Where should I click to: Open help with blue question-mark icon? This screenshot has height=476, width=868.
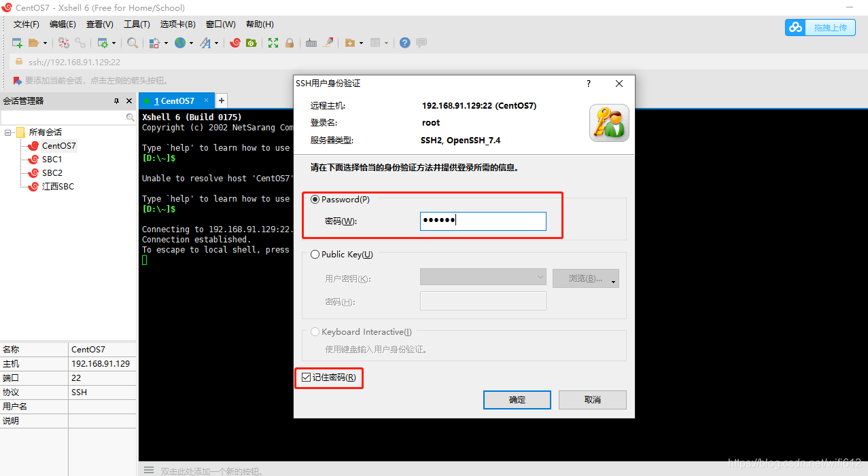click(405, 43)
